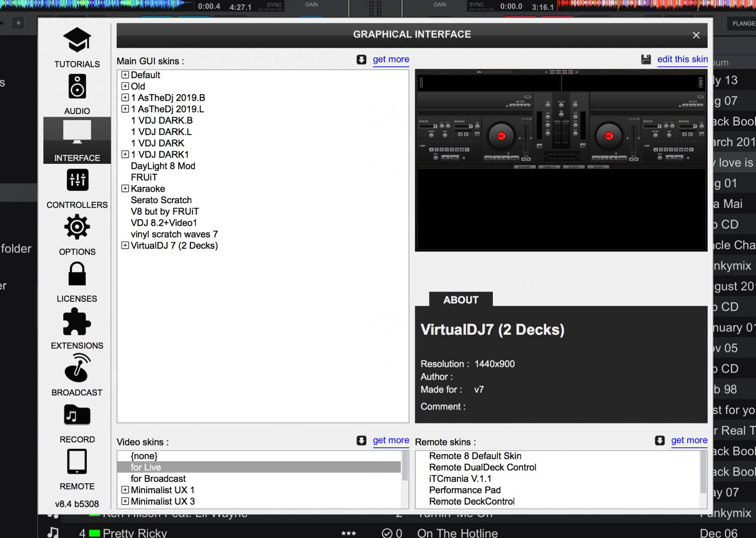This screenshot has width=756, height=538.
Task: Select 1 VDJ DARK.L skin
Action: pyautogui.click(x=161, y=132)
